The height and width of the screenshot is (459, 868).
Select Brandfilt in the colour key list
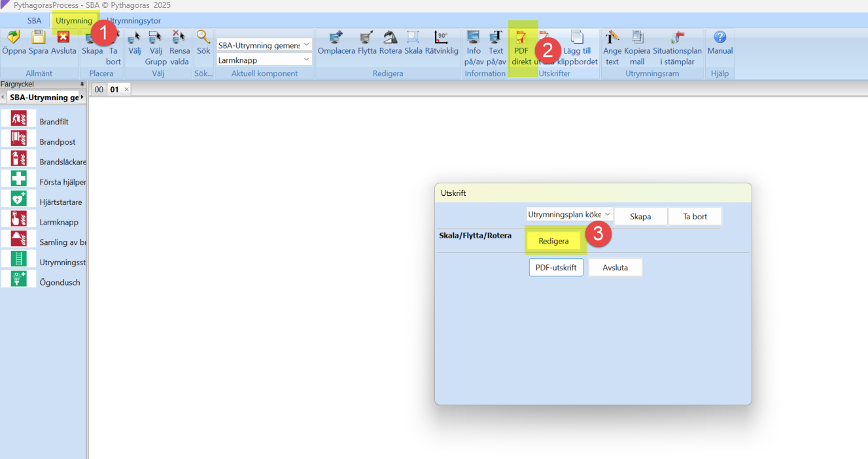pyautogui.click(x=54, y=122)
